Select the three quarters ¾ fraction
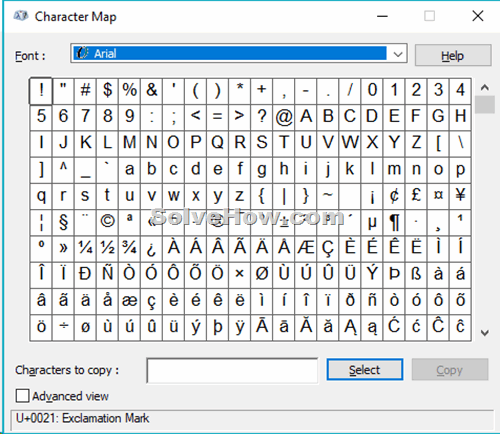500x434 pixels. pyautogui.click(x=129, y=249)
